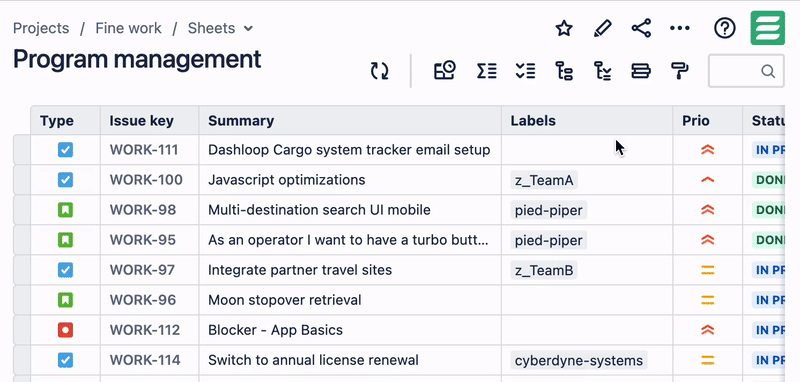The width and height of the screenshot is (800, 382).
Task: Click the task type icon for WORK-111
Action: [65, 150]
